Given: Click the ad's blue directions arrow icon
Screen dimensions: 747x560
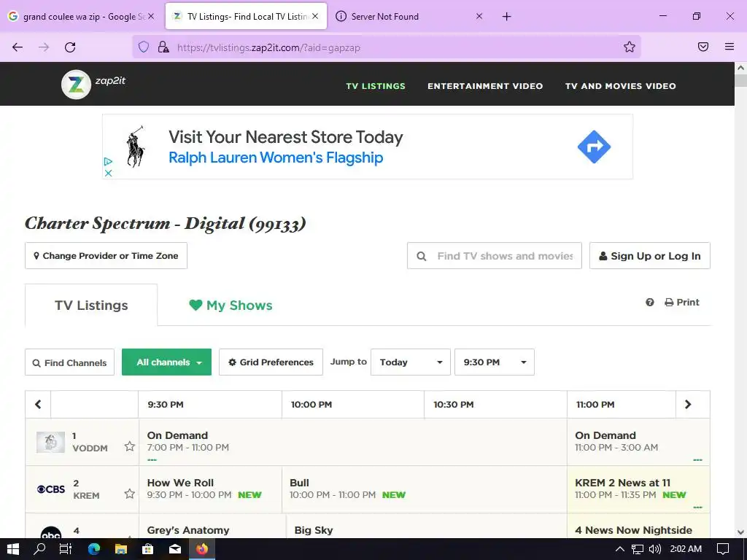Looking at the screenshot, I should (x=594, y=147).
